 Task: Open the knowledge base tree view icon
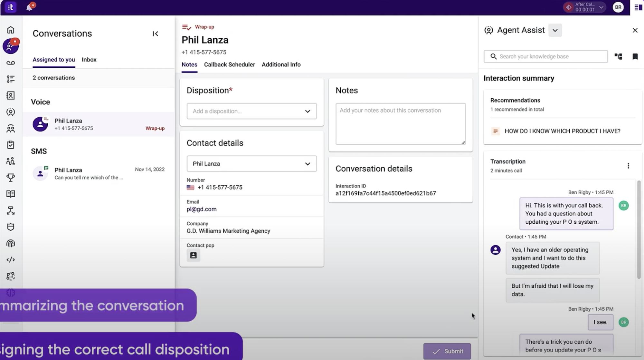pos(618,56)
